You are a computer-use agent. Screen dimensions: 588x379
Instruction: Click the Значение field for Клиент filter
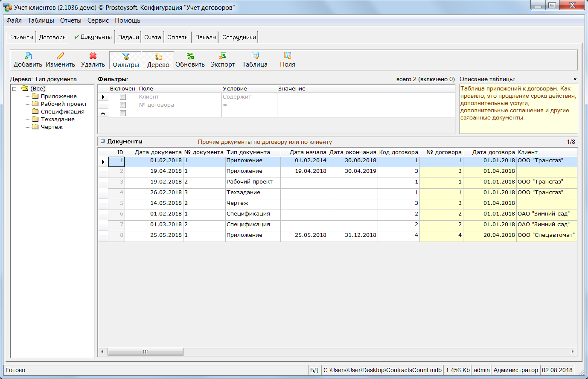point(366,97)
